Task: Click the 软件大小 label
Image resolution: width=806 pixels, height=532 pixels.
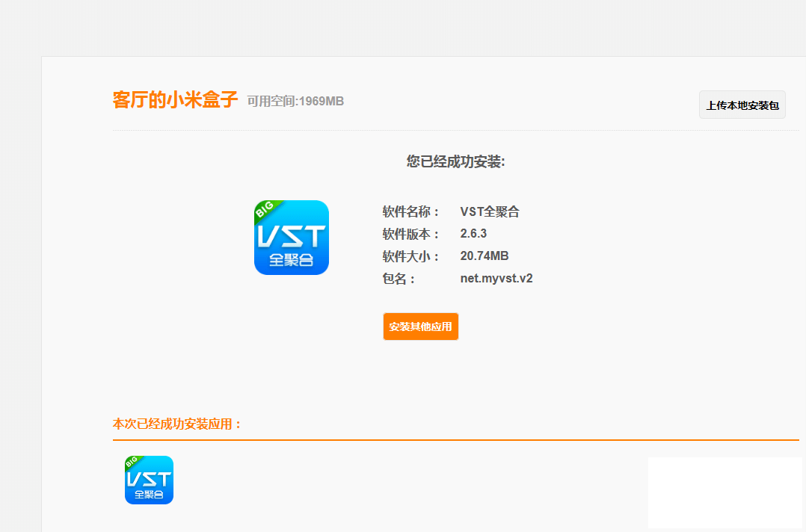Action: (x=411, y=256)
